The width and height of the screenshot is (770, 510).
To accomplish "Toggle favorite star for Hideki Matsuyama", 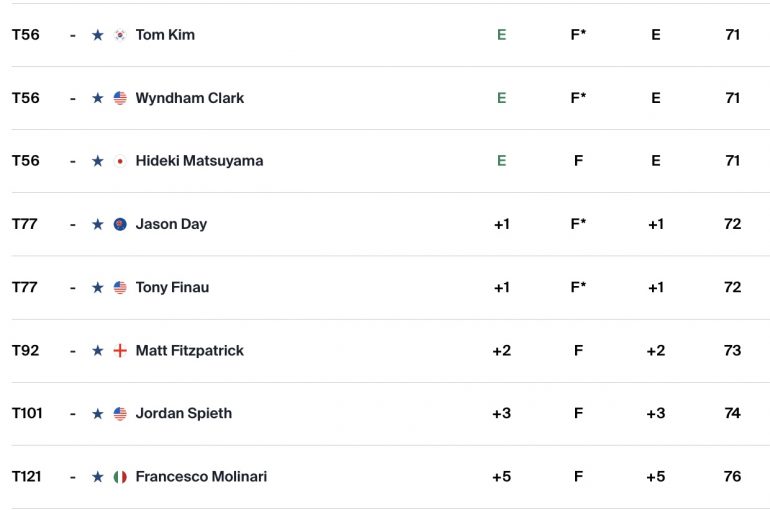I will pyautogui.click(x=98, y=161).
